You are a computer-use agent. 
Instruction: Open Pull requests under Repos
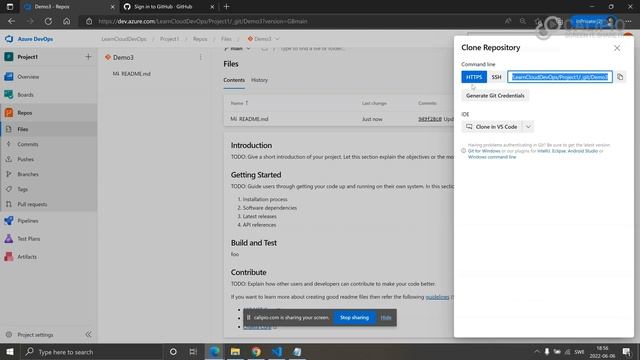[x=48, y=204]
